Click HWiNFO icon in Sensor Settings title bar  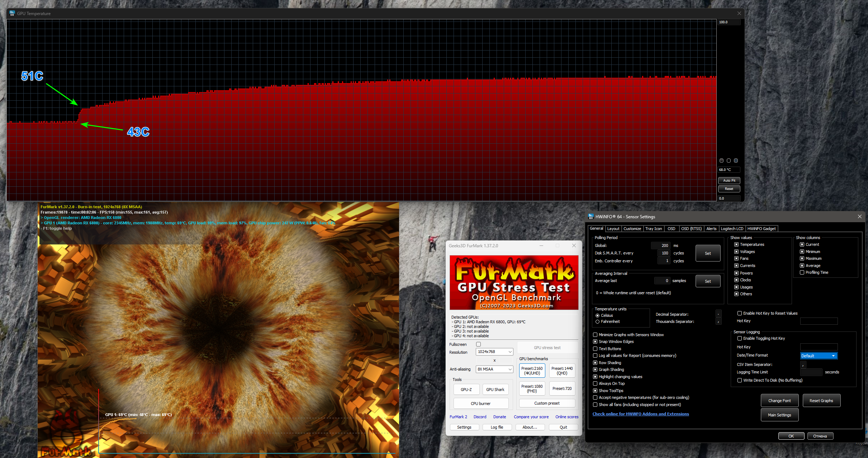click(591, 216)
